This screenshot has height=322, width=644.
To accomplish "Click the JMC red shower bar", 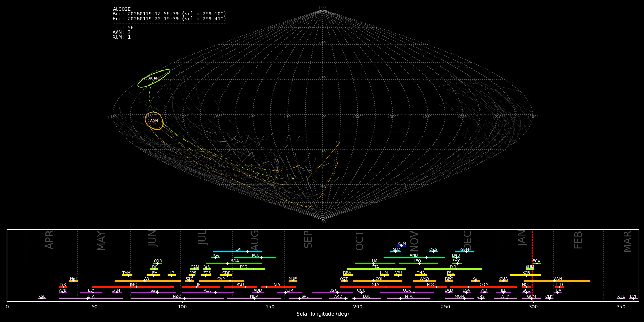I will coord(133,287).
